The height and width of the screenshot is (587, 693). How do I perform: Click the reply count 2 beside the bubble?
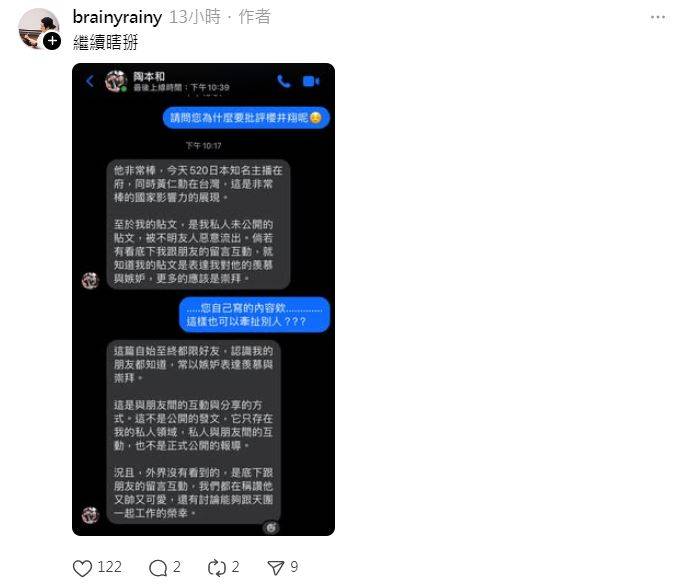tap(176, 567)
